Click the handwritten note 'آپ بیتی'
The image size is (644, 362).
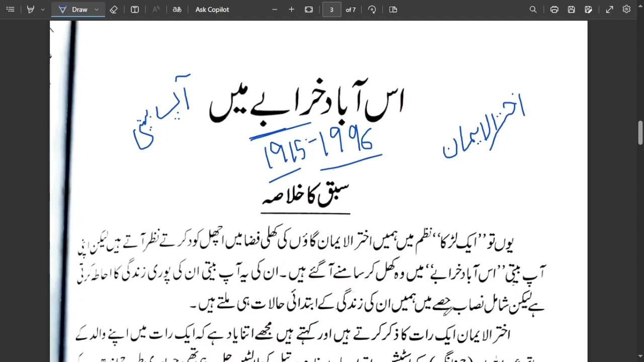(x=161, y=112)
